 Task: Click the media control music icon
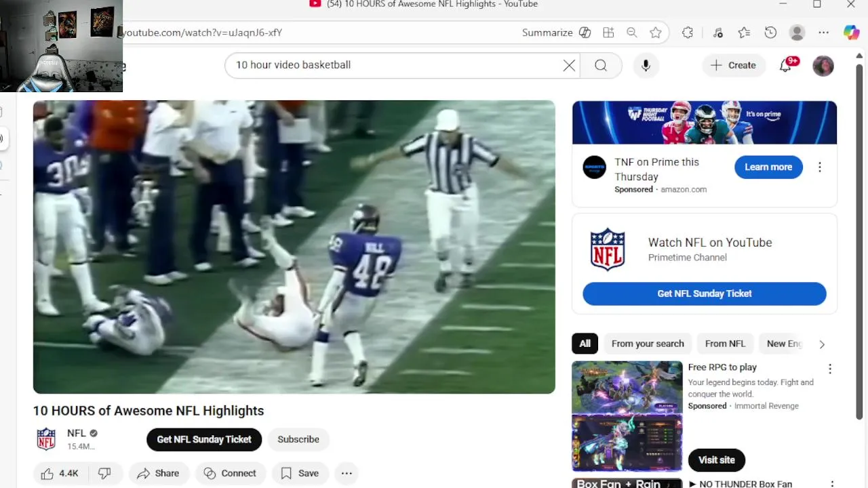tap(718, 33)
